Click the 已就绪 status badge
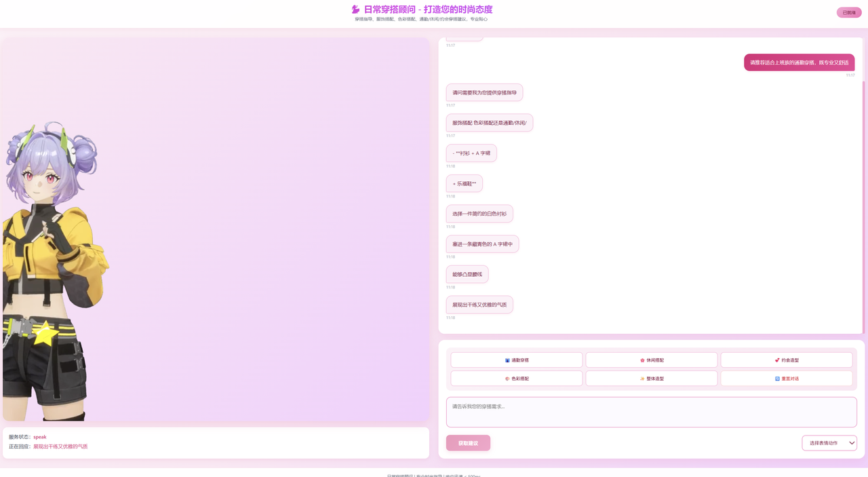The width and height of the screenshot is (868, 477). click(x=849, y=12)
